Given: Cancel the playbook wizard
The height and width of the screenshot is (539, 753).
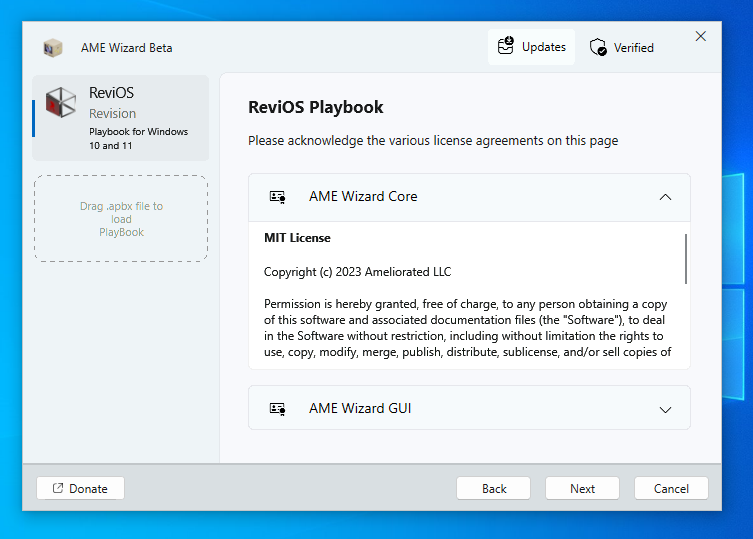Looking at the screenshot, I should click(x=670, y=488).
